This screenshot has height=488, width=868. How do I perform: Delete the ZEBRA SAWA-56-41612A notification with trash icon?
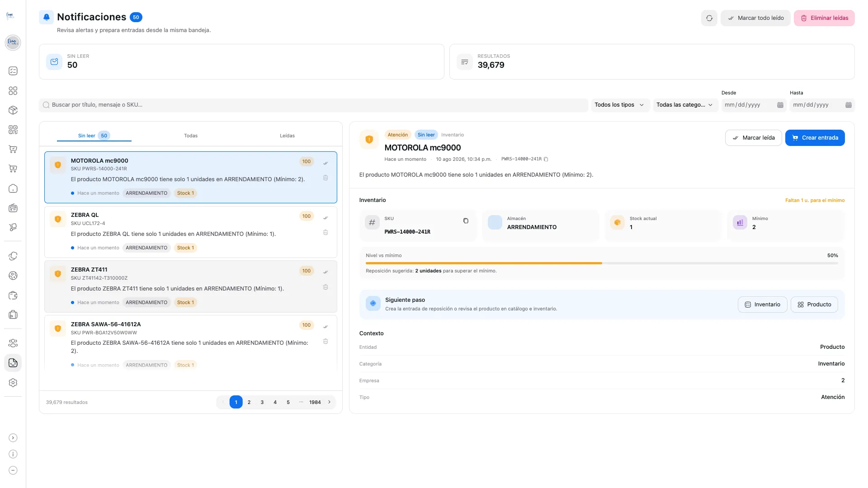[x=325, y=342]
